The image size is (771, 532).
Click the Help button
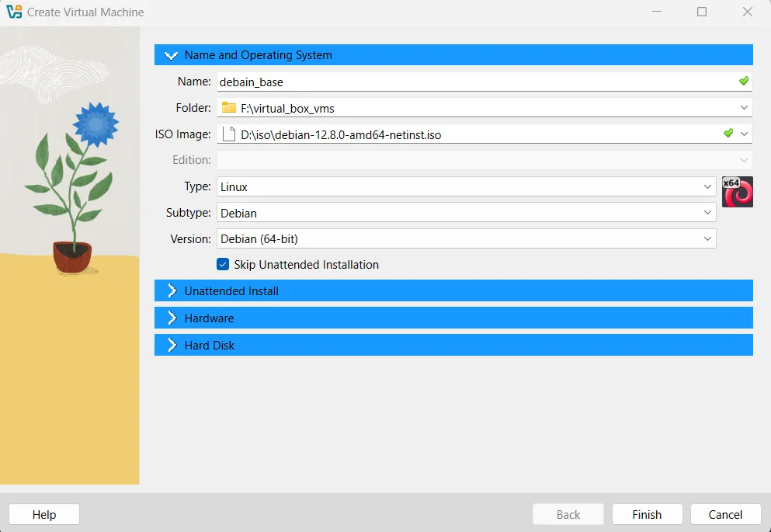44,514
